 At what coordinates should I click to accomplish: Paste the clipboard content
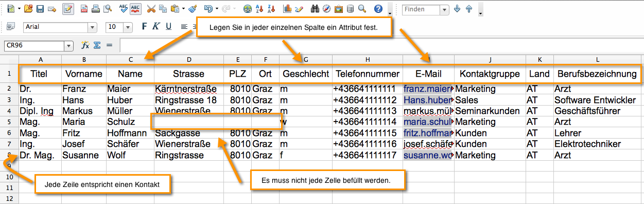174,9
